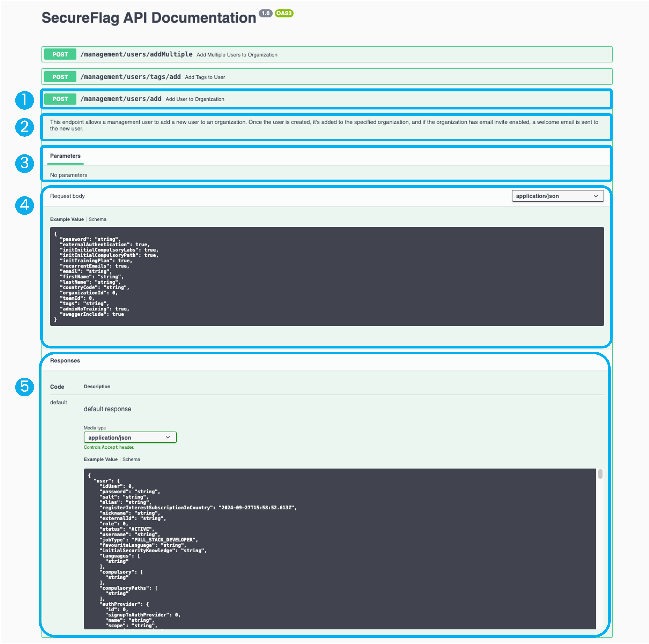Click the 1.0 version badge
Screen dimensions: 649x644
coord(265,13)
